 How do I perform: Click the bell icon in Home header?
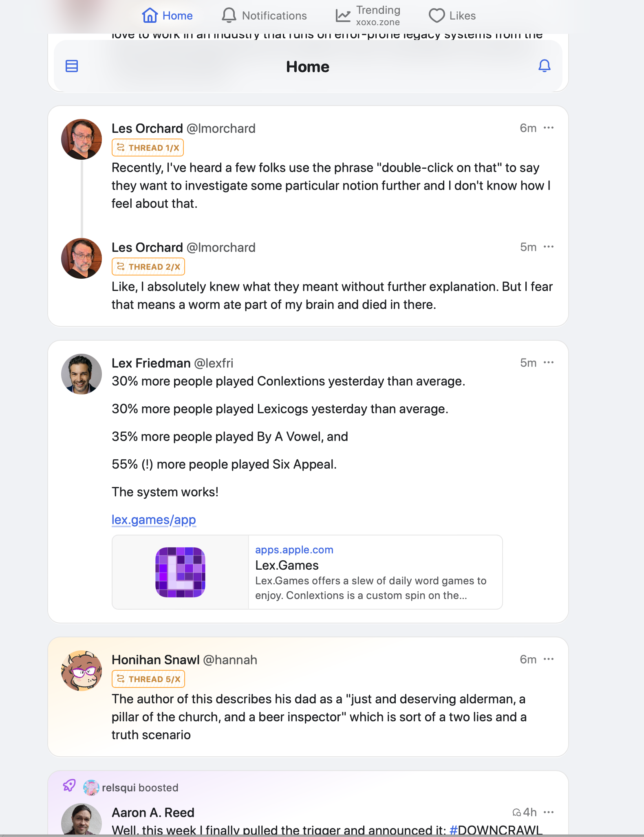[545, 66]
